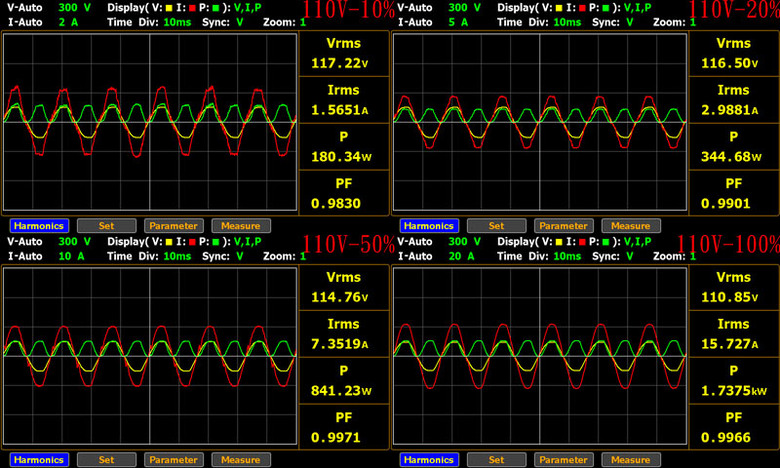The width and height of the screenshot is (780, 468).
Task: Click Irms value 2.9881A
Action: (730, 110)
